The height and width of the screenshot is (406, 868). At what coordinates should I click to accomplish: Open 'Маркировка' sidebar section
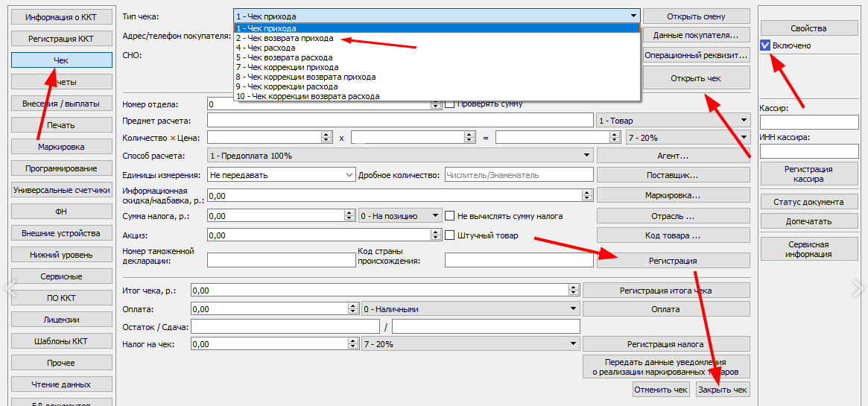point(62,147)
